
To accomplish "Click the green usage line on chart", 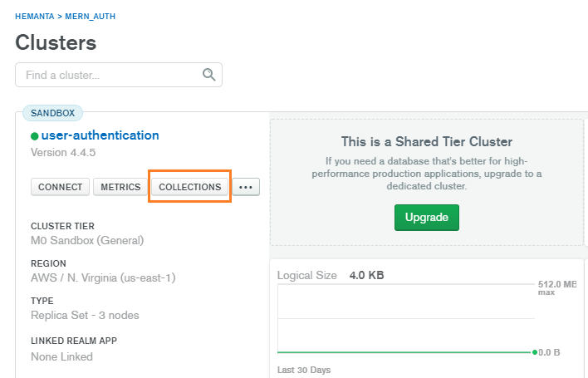I will click(x=399, y=352).
